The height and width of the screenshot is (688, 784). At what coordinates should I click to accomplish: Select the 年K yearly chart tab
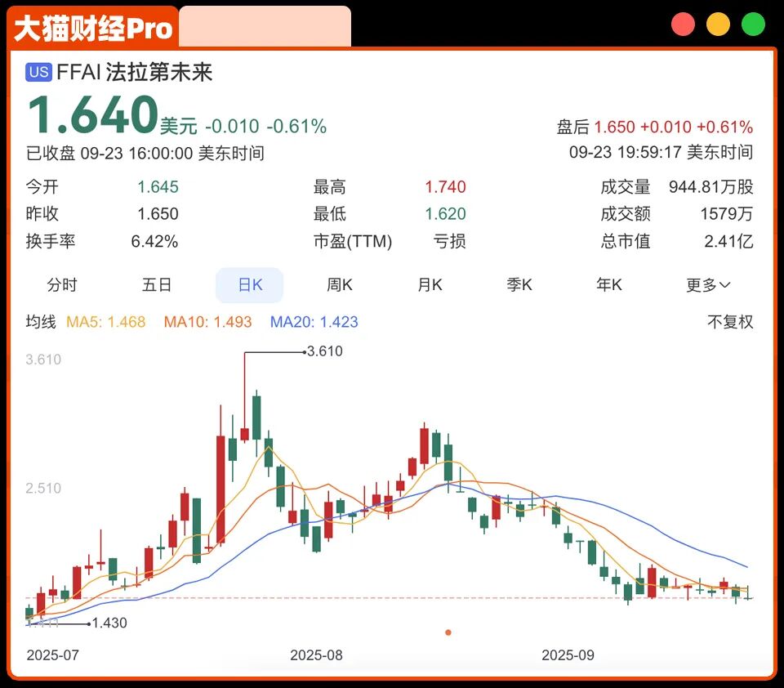(x=608, y=284)
